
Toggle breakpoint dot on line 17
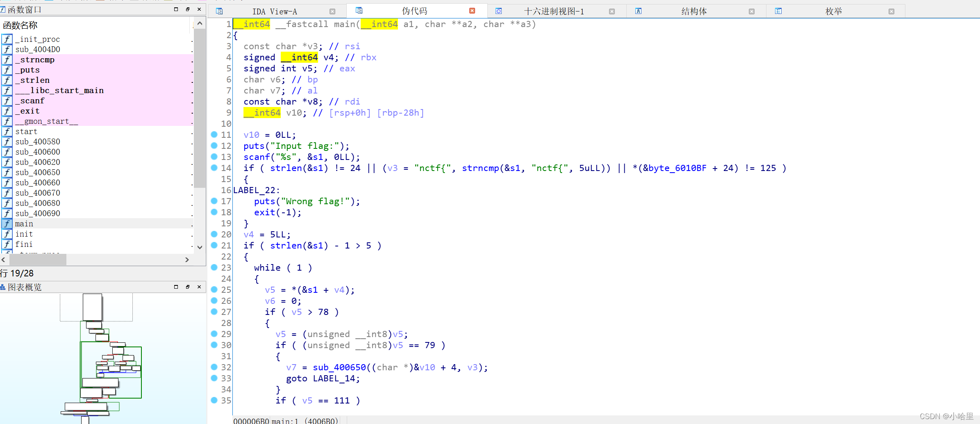point(214,201)
